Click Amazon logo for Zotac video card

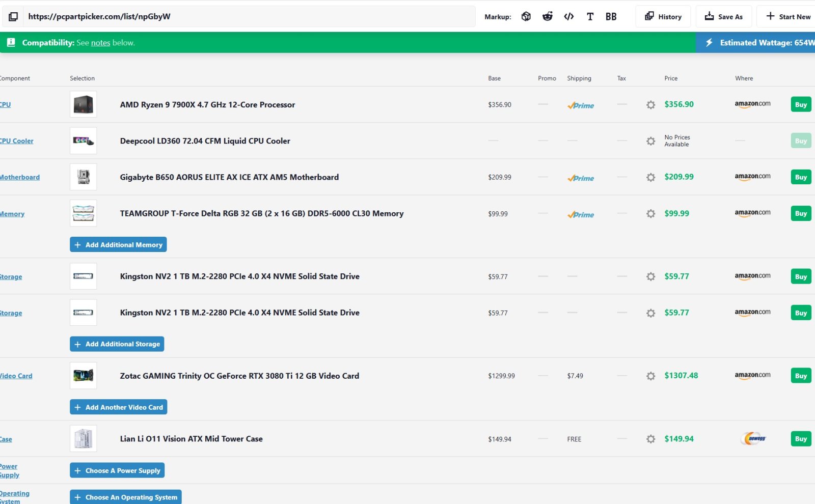[x=752, y=376]
